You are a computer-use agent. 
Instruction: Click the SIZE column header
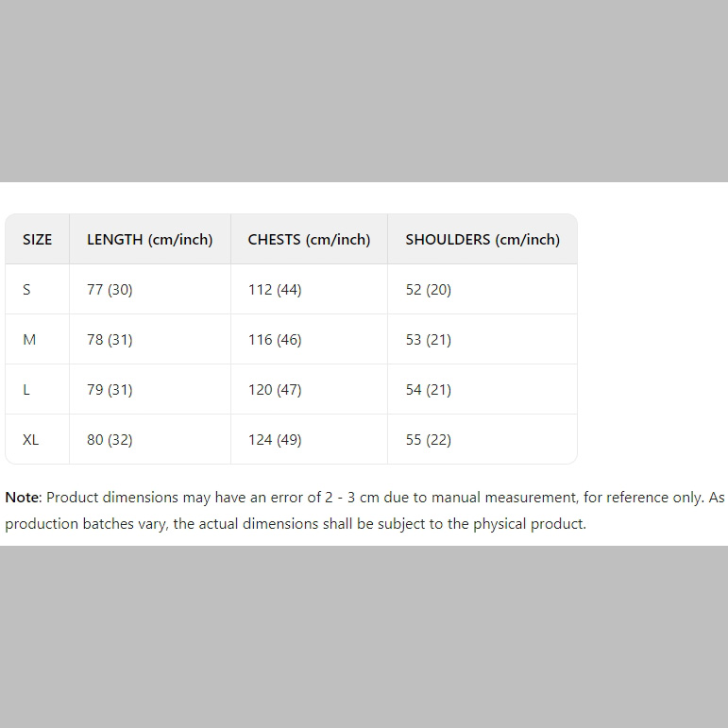click(38, 240)
